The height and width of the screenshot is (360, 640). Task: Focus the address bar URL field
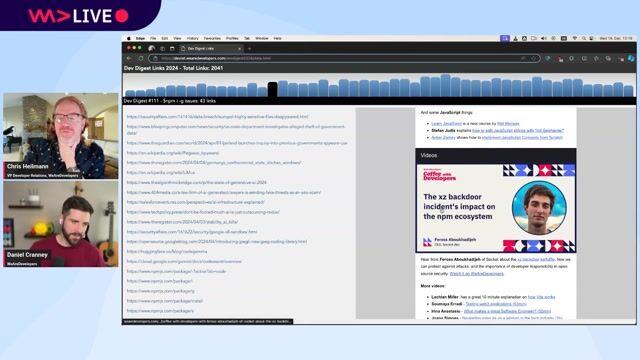click(x=344, y=58)
